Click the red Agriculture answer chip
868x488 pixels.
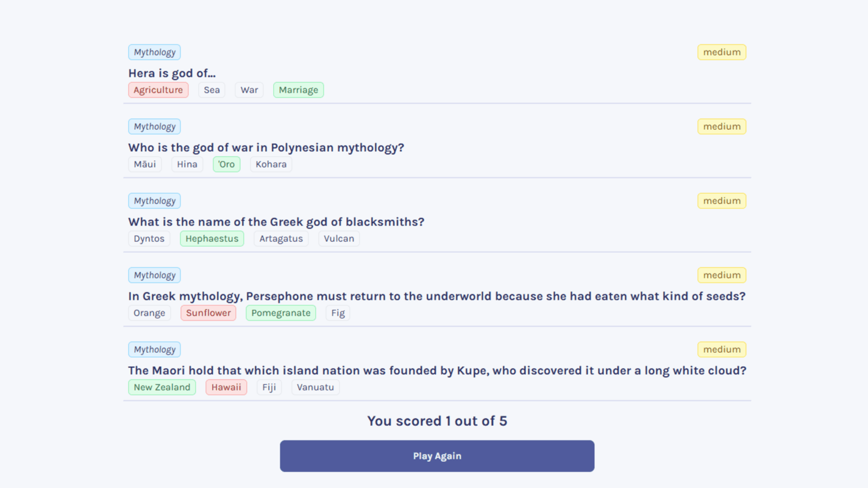(x=158, y=90)
